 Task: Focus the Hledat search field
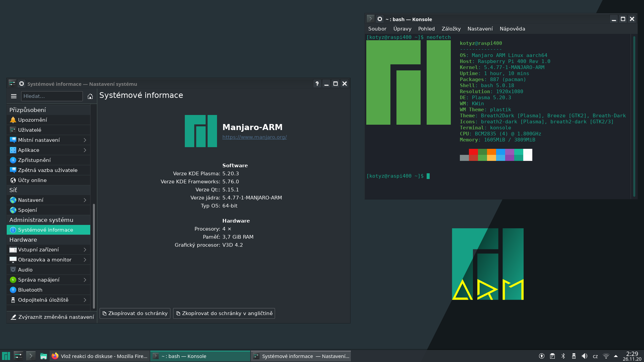pos(52,96)
